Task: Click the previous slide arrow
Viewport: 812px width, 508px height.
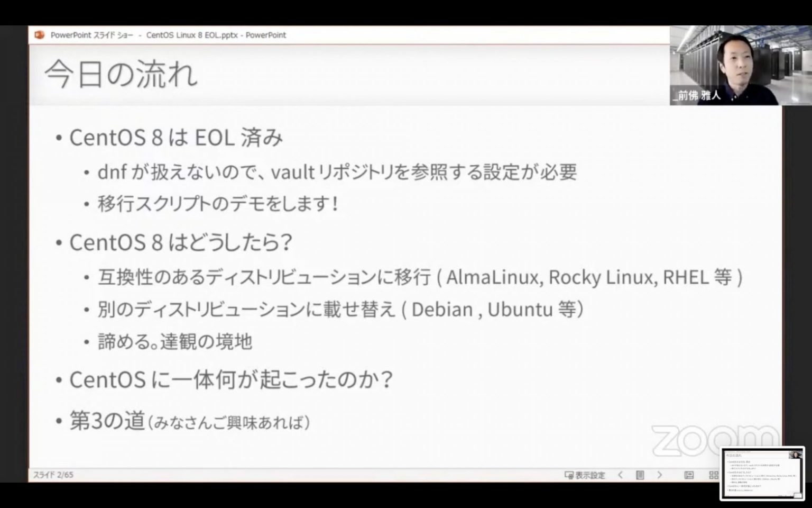Action: (x=620, y=475)
